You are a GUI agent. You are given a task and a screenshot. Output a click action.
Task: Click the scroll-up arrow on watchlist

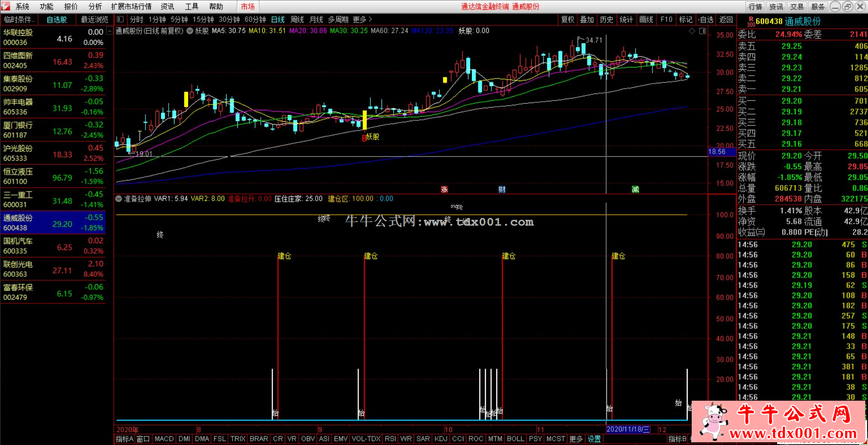click(109, 31)
